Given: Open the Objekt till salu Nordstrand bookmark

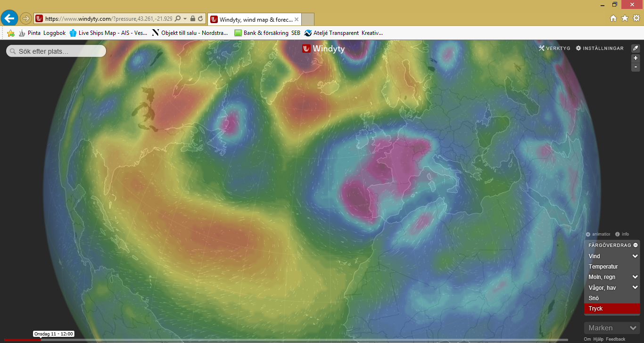Looking at the screenshot, I should point(190,33).
